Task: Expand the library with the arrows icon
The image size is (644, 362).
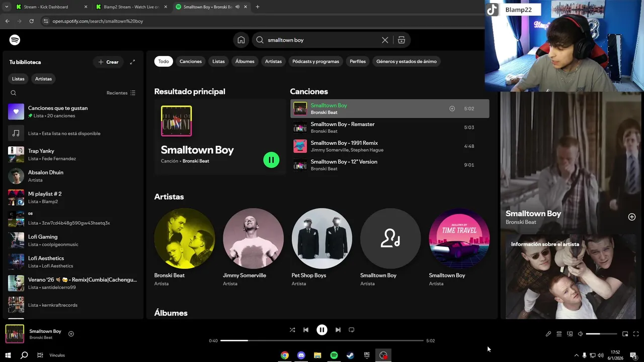Action: [132, 62]
